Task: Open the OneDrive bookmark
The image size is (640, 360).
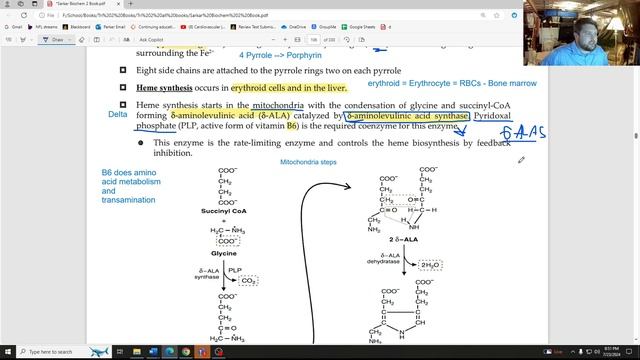Action: pos(293,27)
